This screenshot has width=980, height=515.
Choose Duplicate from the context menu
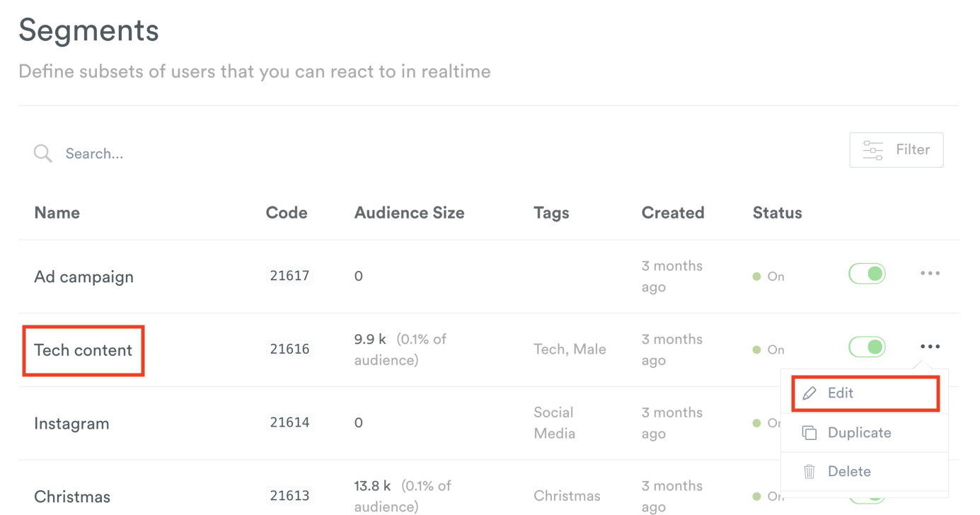tap(865, 433)
